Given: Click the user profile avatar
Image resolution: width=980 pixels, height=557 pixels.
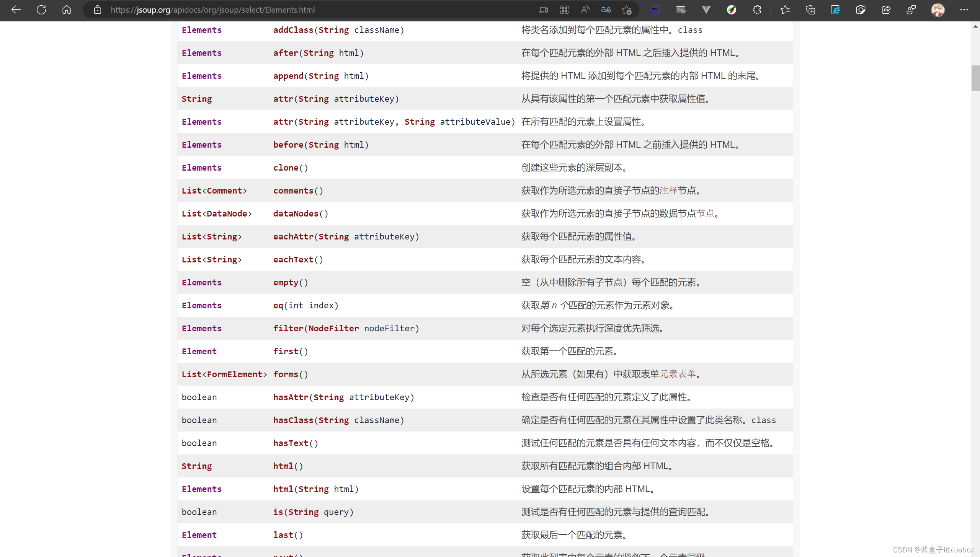Looking at the screenshot, I should (x=938, y=10).
